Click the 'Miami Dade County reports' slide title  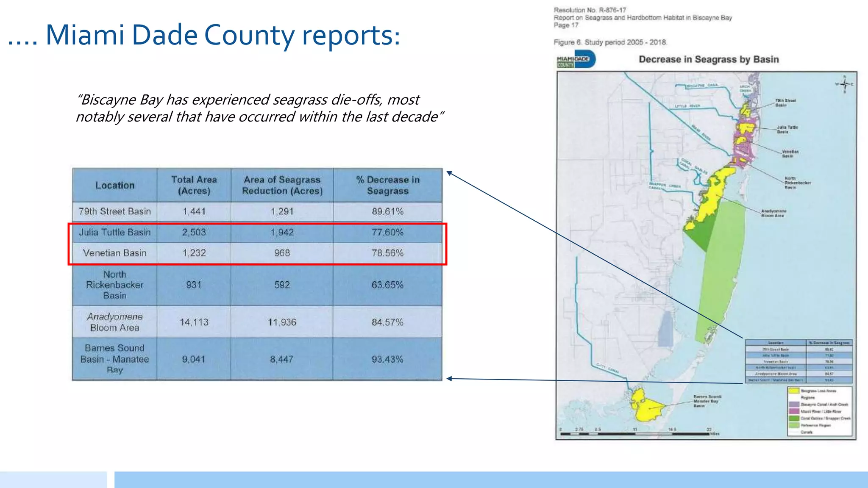[x=204, y=35]
